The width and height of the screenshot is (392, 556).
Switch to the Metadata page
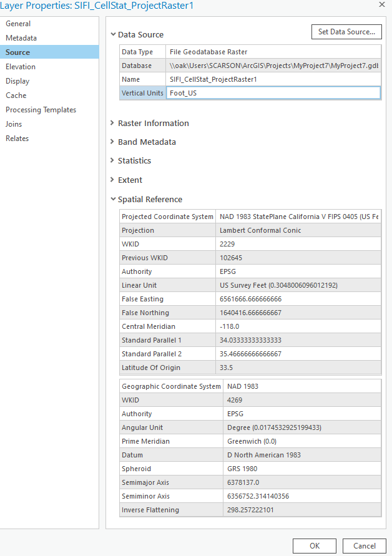pos(21,38)
